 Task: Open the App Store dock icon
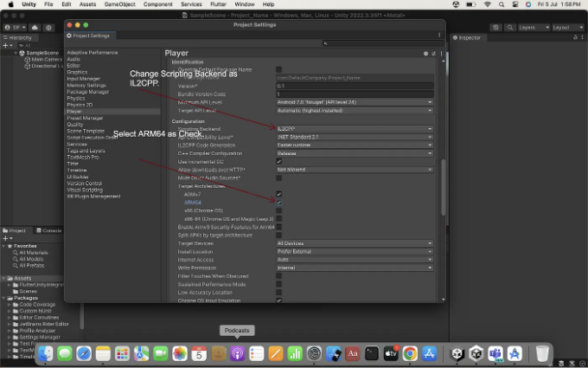click(429, 354)
